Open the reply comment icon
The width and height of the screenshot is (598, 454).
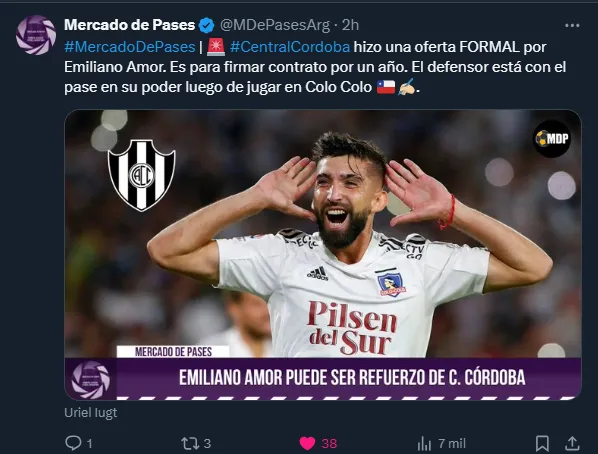tap(73, 443)
